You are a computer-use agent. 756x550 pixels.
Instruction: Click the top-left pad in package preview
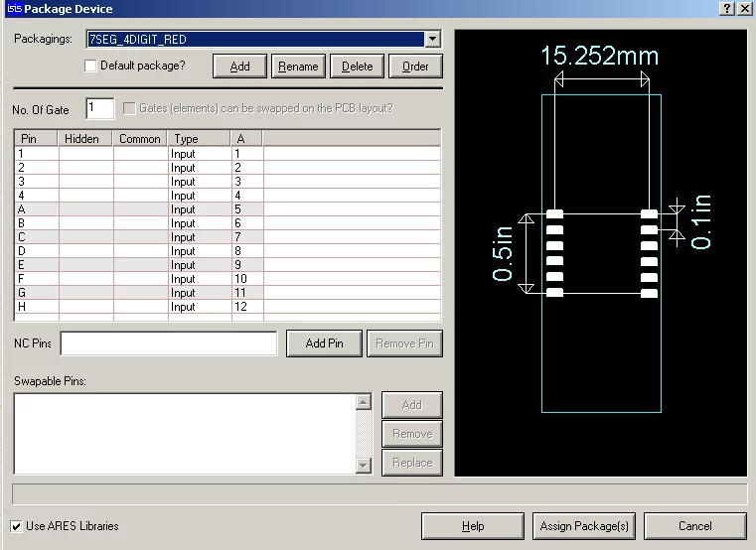555,214
